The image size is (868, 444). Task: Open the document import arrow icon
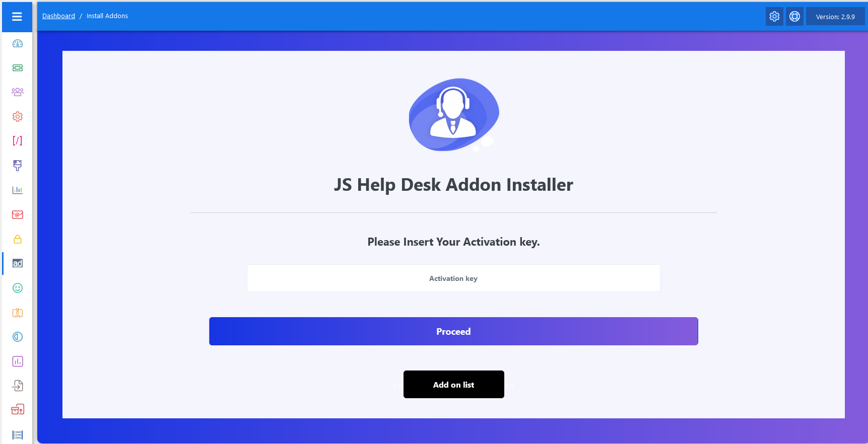pos(18,386)
